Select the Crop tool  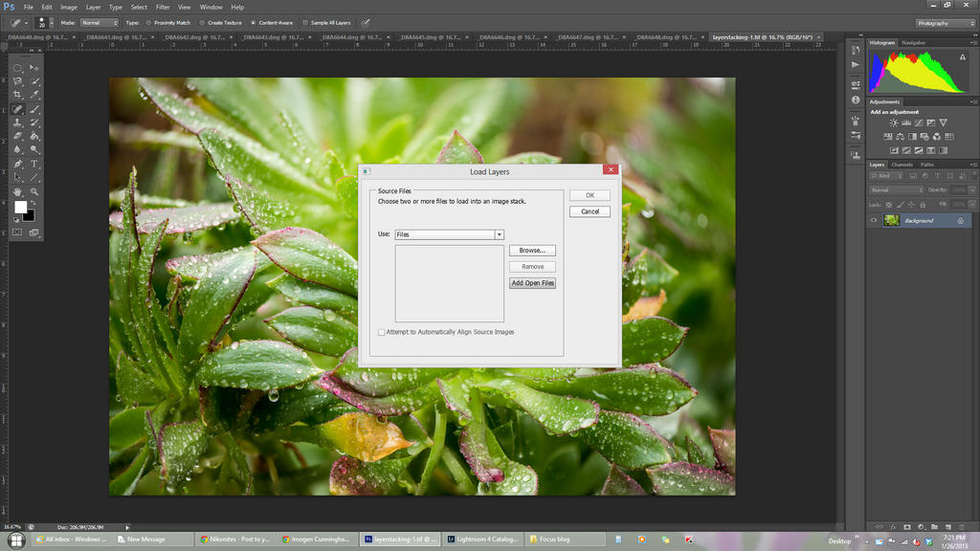pyautogui.click(x=18, y=96)
